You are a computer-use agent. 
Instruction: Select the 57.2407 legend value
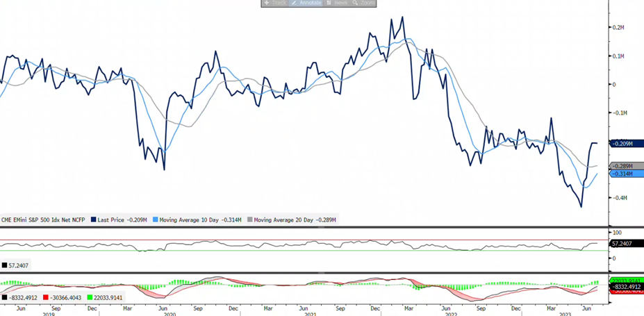point(19,265)
